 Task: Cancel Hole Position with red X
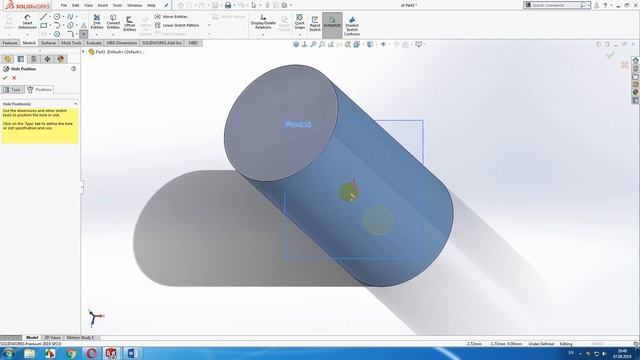(x=14, y=78)
